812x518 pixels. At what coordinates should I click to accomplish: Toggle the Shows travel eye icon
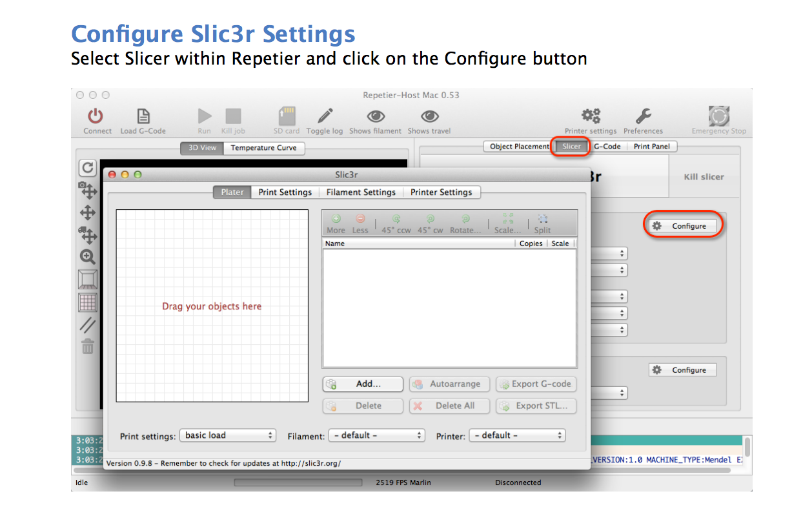pos(429,116)
